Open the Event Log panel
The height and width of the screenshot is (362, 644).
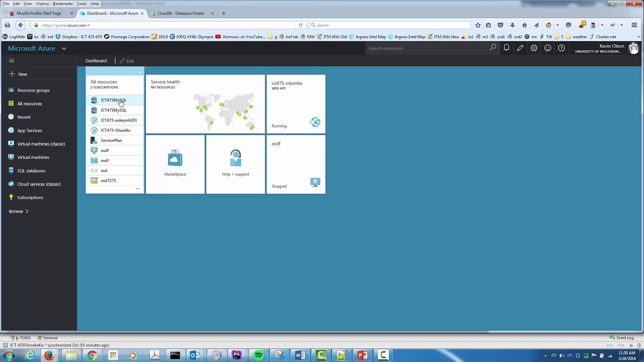[622, 338]
